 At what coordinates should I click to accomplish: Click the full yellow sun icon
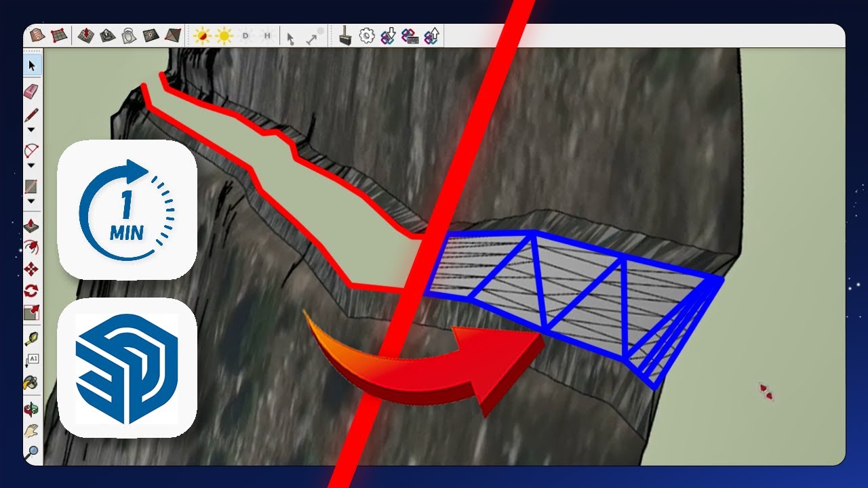tap(224, 36)
